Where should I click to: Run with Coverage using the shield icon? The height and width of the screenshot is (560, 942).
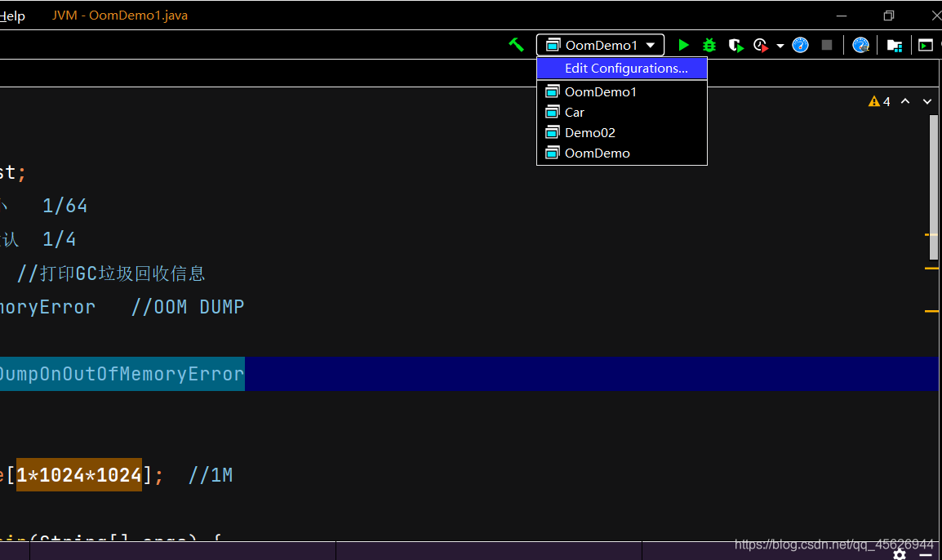pyautogui.click(x=736, y=45)
